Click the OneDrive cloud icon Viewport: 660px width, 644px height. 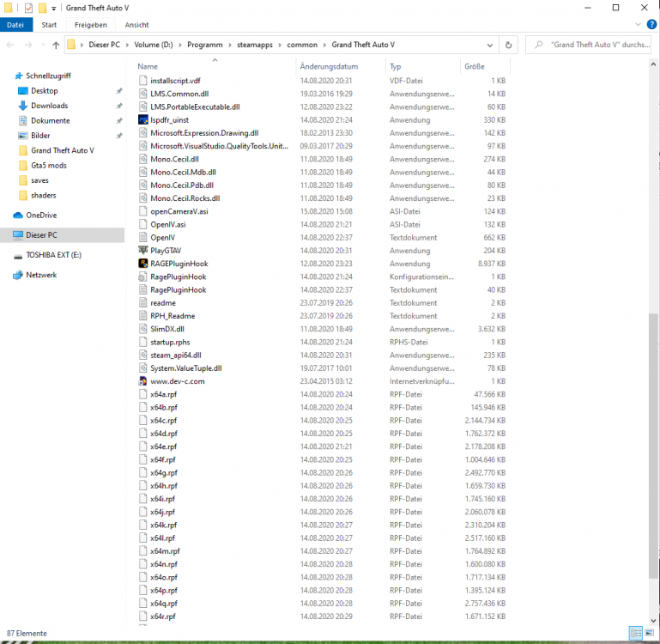pos(18,216)
